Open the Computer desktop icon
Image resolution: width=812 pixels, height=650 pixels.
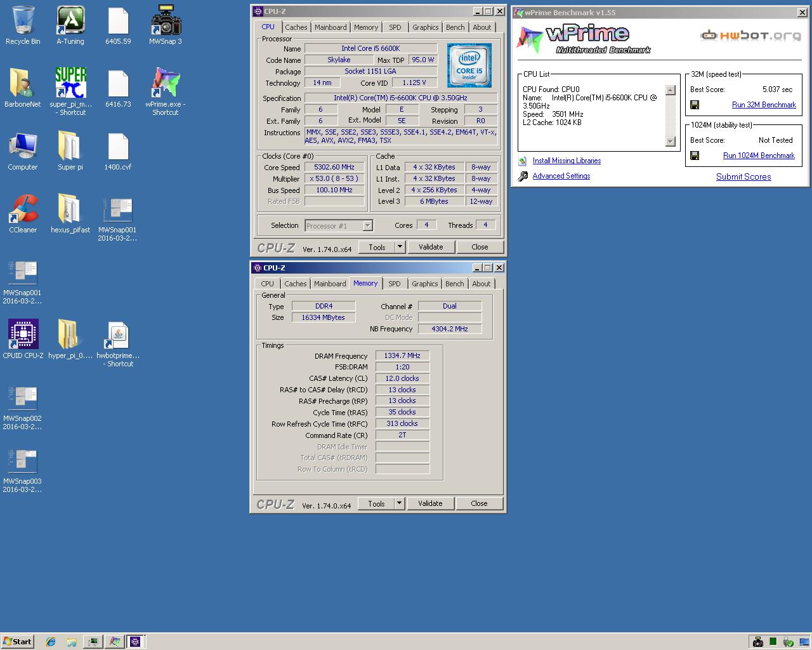pyautogui.click(x=23, y=151)
